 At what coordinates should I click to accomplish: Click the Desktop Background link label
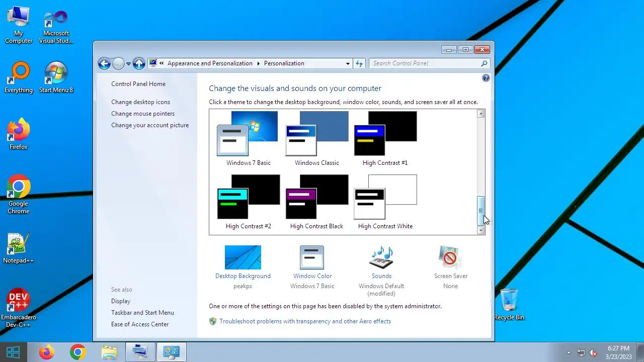coord(243,276)
